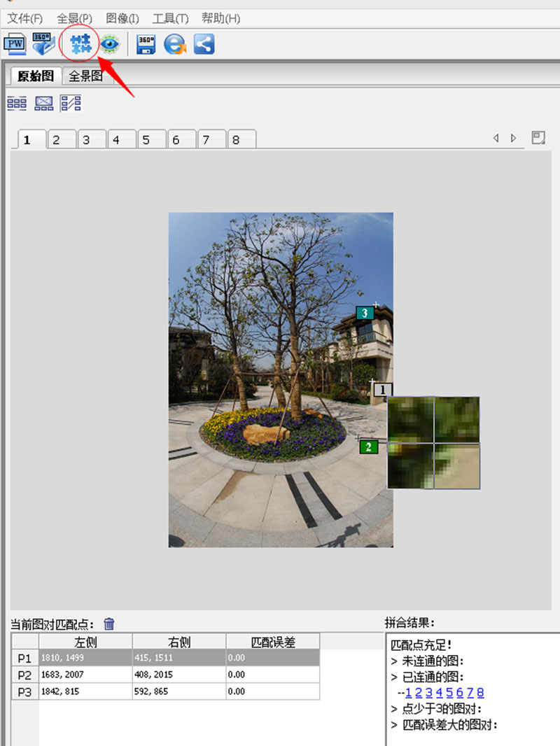Click the 360° save panorama icon
Screen dimensions: 560x746
coord(146,44)
